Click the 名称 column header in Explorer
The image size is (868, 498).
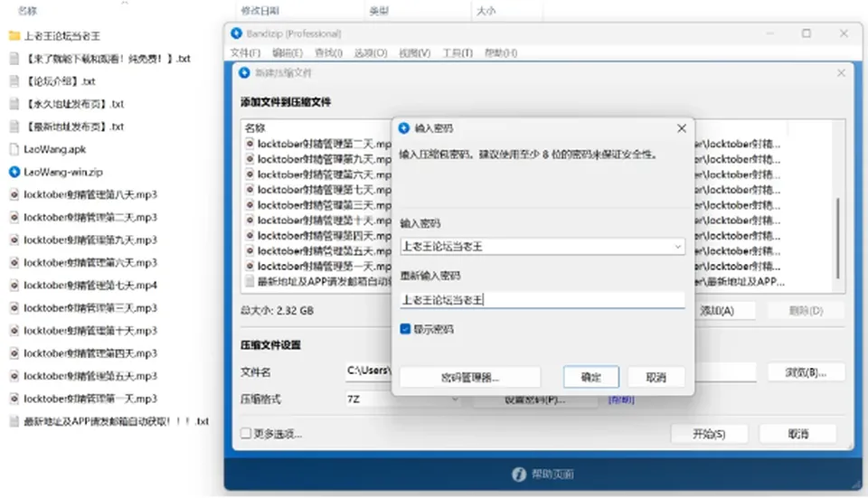click(28, 11)
